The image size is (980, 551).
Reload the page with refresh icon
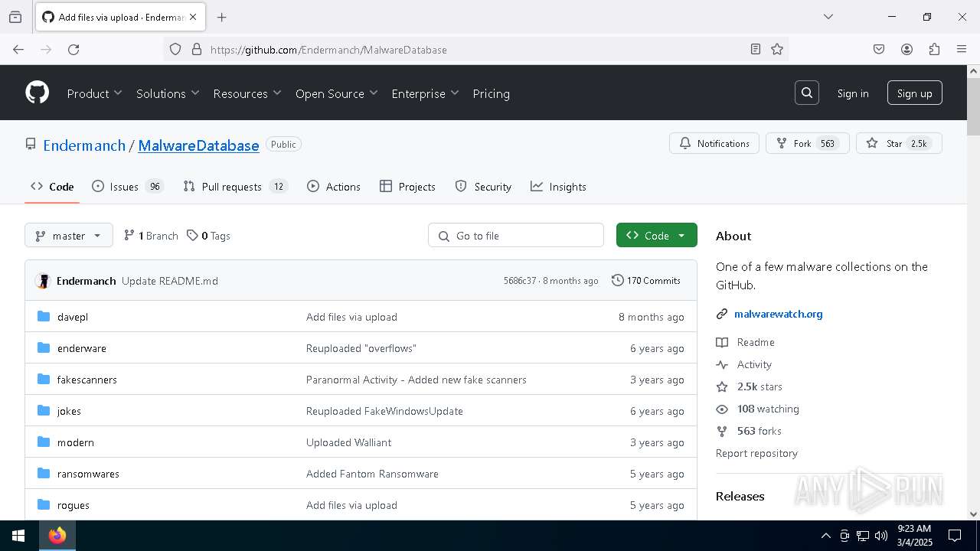coord(73,49)
